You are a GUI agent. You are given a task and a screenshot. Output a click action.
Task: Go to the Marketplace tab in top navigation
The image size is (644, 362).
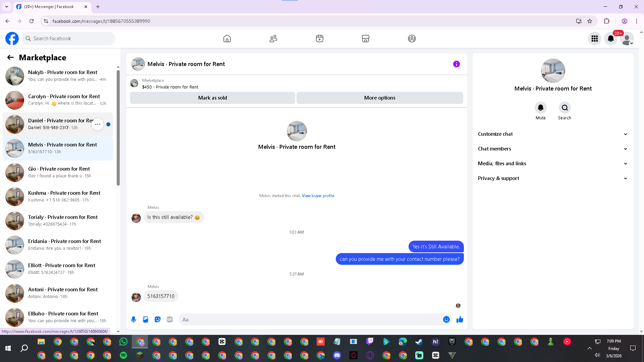pos(366,39)
